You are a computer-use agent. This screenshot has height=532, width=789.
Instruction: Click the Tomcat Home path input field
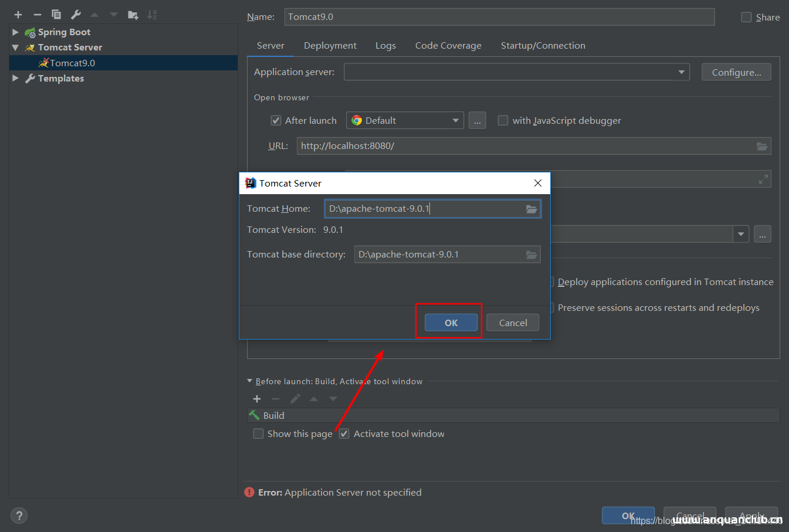click(x=422, y=209)
